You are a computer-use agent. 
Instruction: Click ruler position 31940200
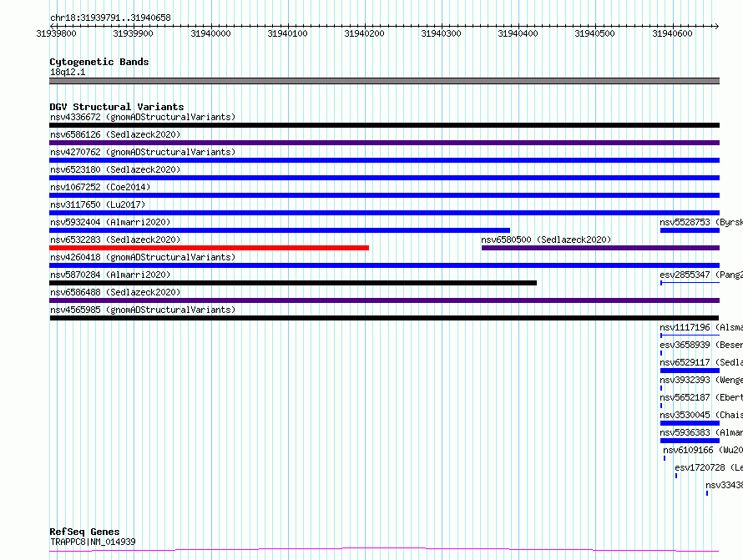tap(364, 33)
